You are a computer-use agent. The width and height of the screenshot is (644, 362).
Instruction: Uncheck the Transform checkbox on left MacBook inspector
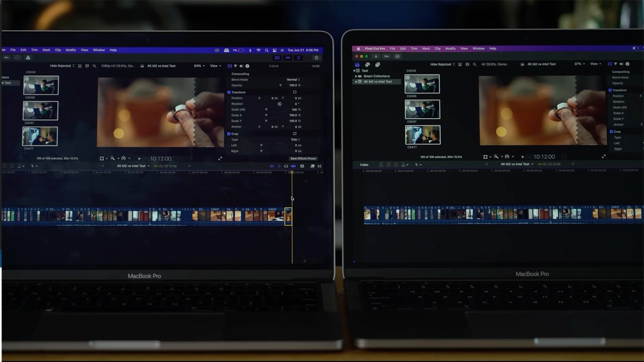pyautogui.click(x=229, y=93)
